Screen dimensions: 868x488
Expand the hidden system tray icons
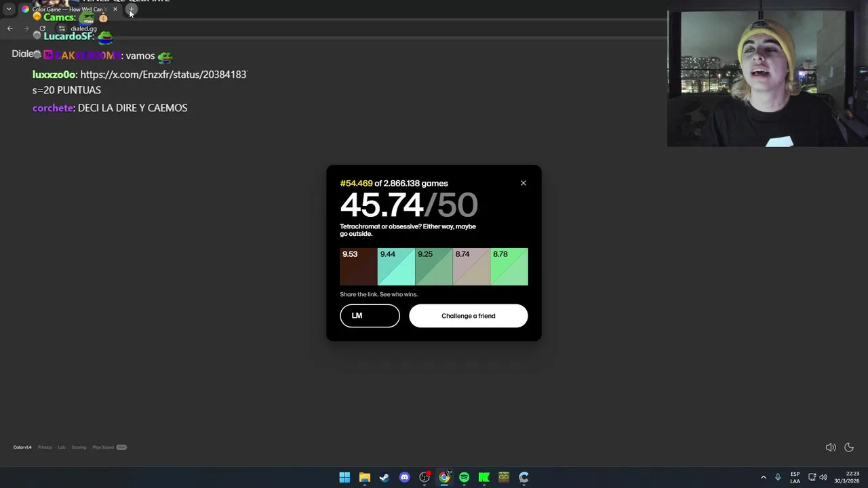point(763,477)
